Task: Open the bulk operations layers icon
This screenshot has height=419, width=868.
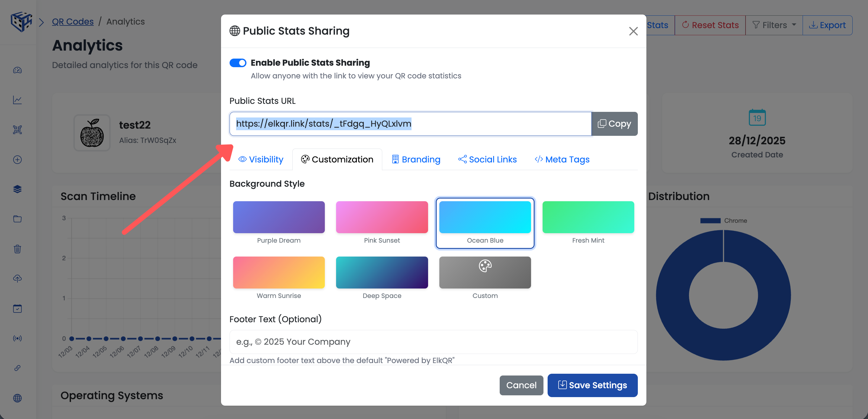Action: pyautogui.click(x=17, y=189)
